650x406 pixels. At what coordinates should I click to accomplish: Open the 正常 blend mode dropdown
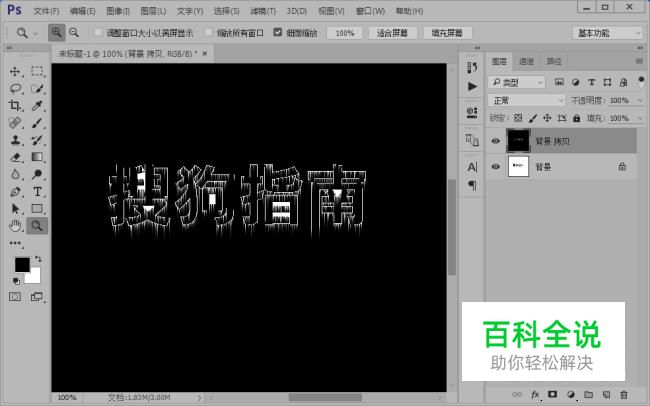(526, 100)
